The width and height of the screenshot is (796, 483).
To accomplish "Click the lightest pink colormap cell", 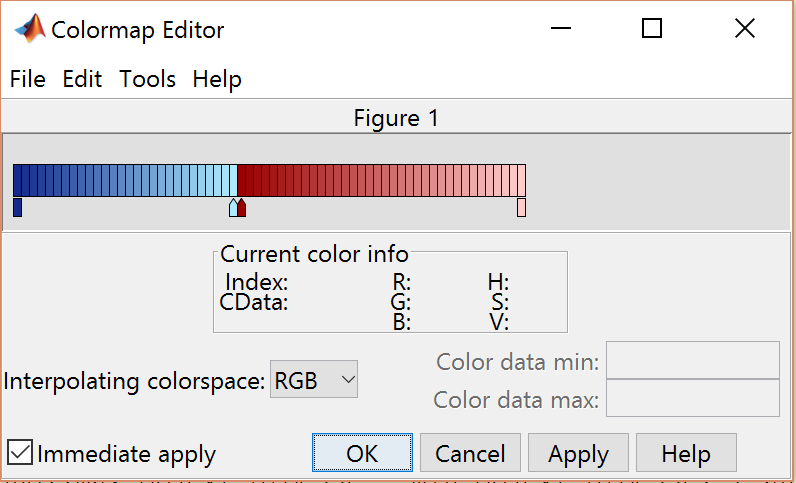I will click(520, 180).
